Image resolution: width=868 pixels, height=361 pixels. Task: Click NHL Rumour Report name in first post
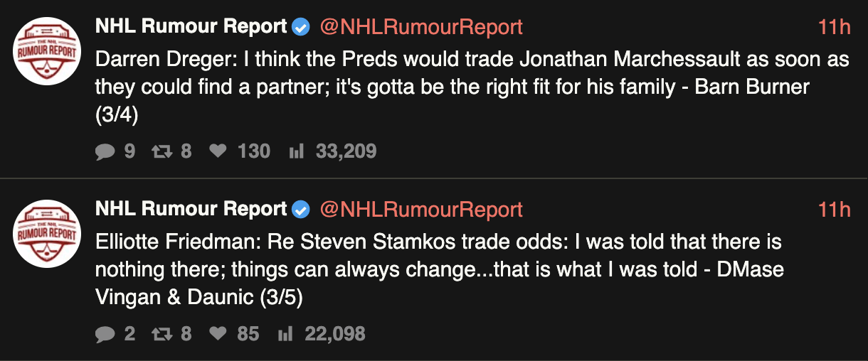(191, 28)
